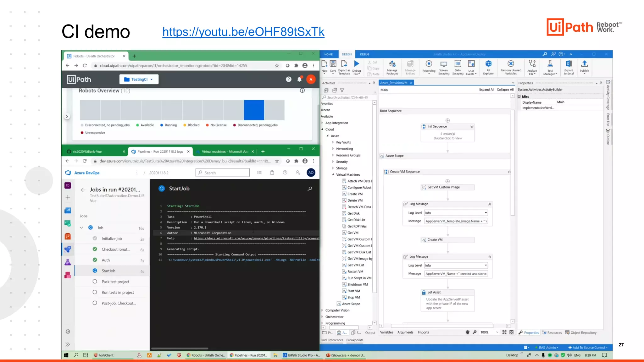
Task: Collapse the Misc properties section
Action: [x=519, y=96]
